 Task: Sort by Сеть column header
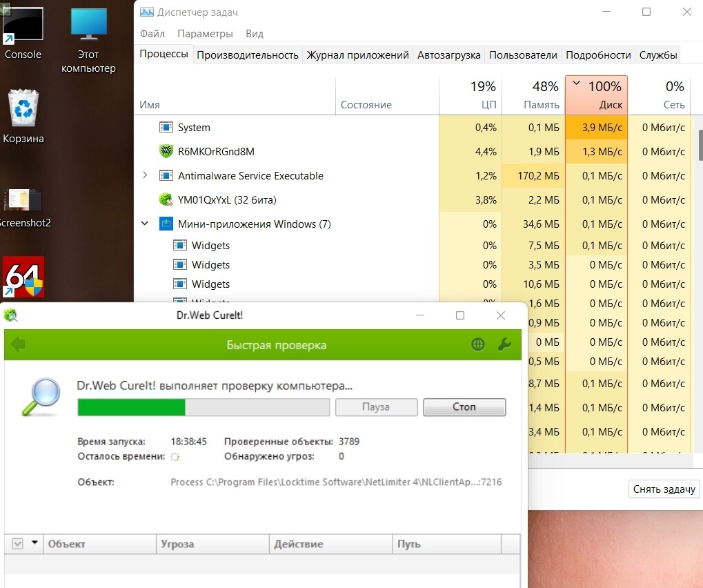click(x=659, y=95)
